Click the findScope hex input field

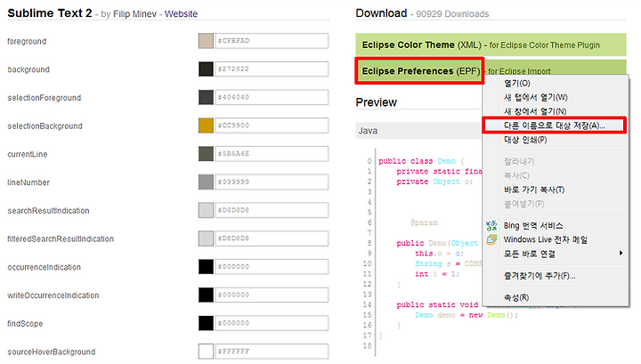pyautogui.click(x=272, y=323)
